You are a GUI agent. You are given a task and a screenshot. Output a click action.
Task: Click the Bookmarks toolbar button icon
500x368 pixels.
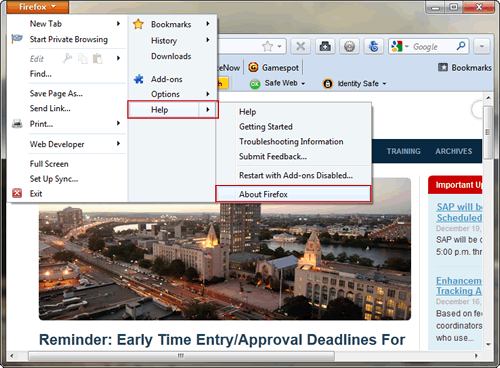point(443,67)
